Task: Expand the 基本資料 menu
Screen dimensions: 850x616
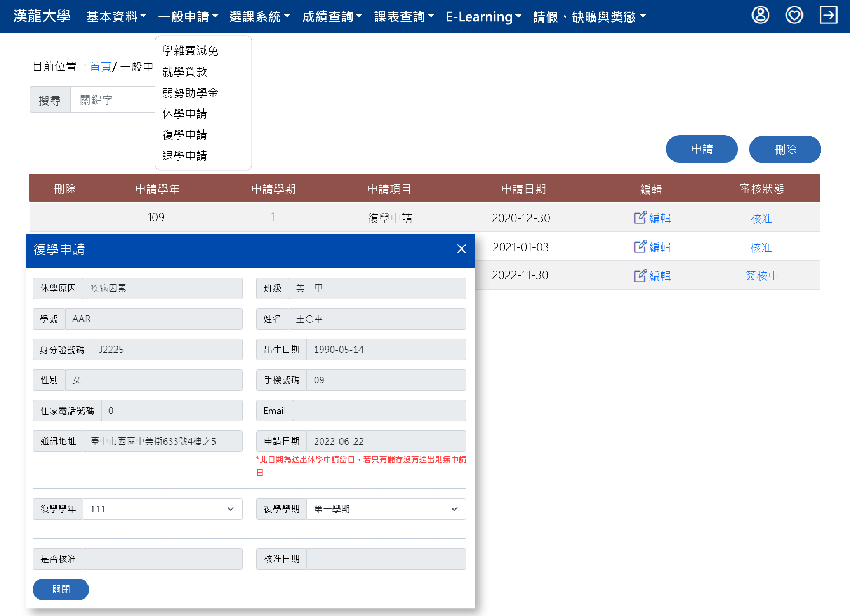Action: point(116,17)
